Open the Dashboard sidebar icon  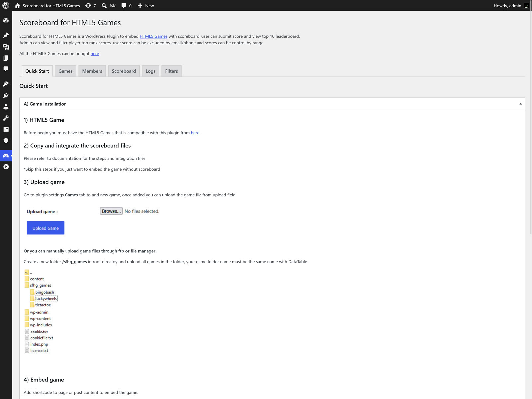6,20
